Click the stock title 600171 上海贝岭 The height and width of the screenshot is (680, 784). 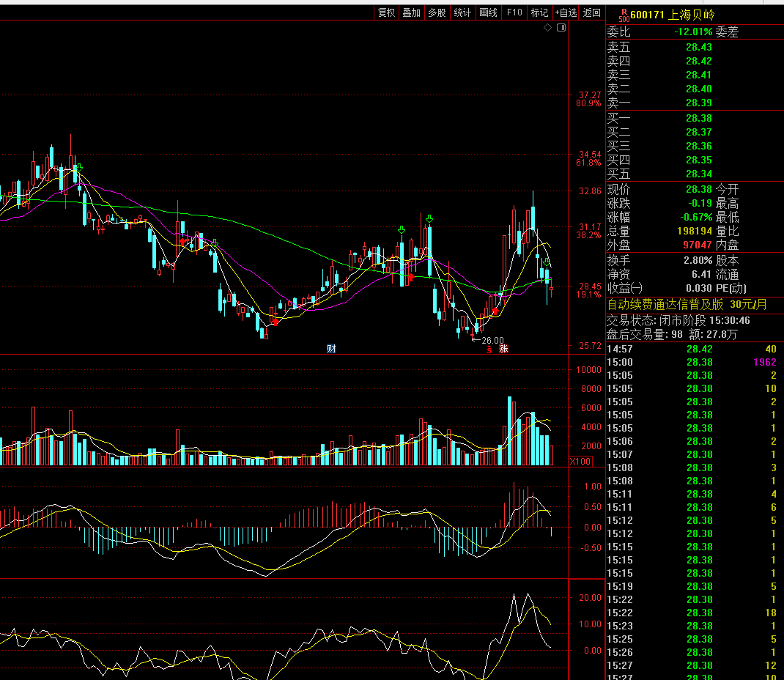673,15
